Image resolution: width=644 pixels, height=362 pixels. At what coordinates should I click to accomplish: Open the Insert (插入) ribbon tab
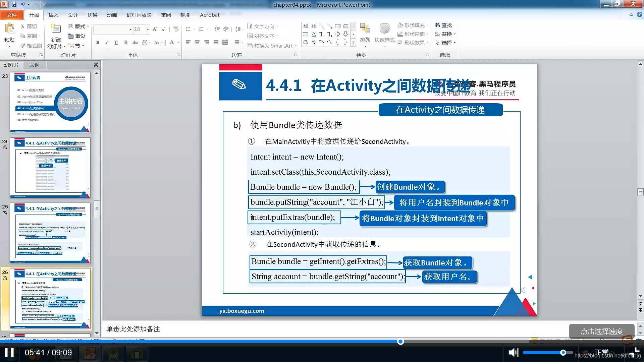53,15
